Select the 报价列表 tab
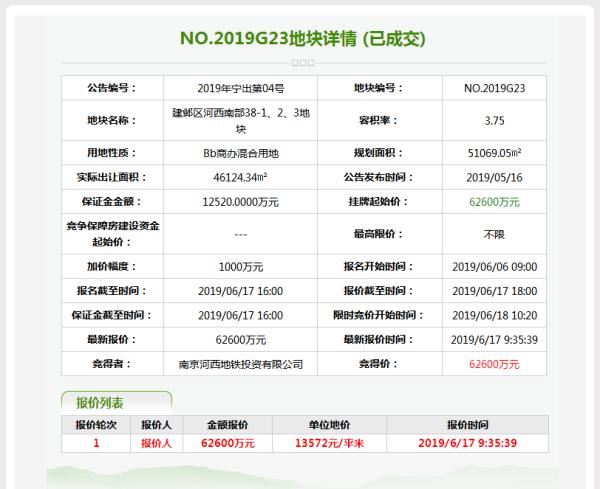This screenshot has height=489, width=600. 116,402
